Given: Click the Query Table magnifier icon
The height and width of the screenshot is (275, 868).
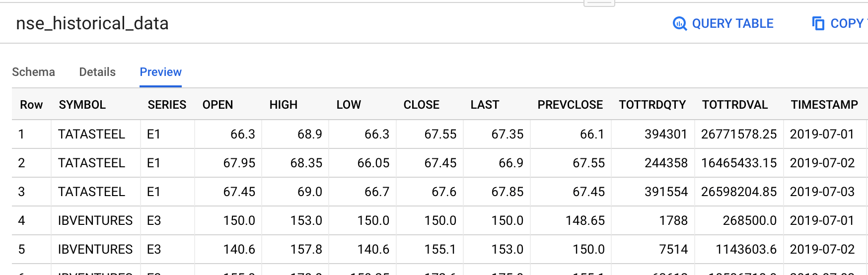Looking at the screenshot, I should [679, 23].
